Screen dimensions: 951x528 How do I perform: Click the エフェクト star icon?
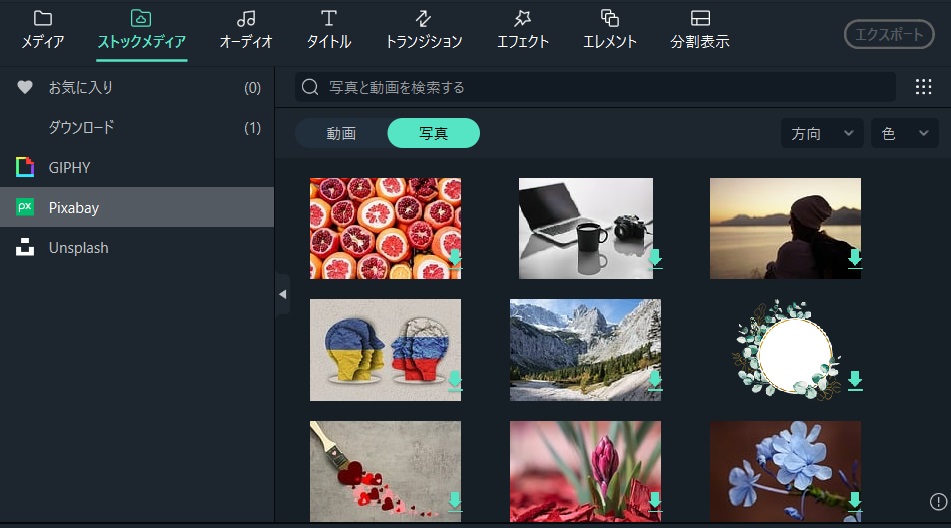pos(522,18)
